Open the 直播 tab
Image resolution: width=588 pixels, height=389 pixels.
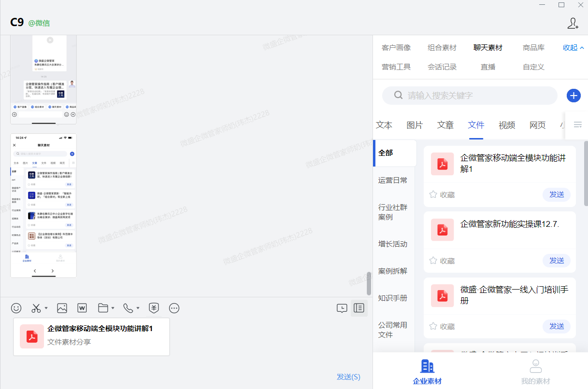pyautogui.click(x=488, y=67)
